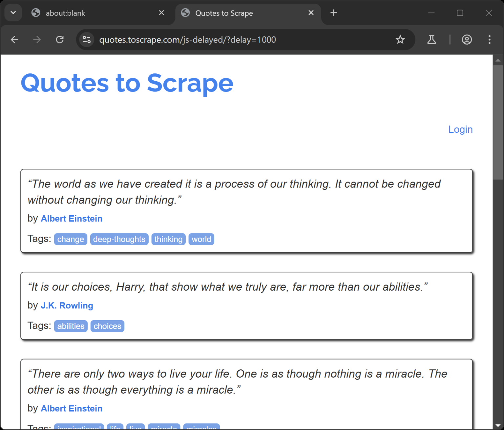Click the scrollbar down arrow
This screenshot has width=504, height=430.
pyautogui.click(x=497, y=425)
